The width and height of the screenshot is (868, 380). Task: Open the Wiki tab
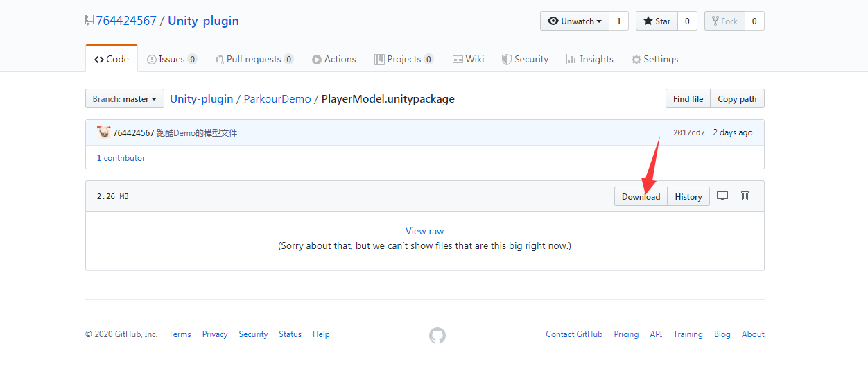click(x=469, y=59)
